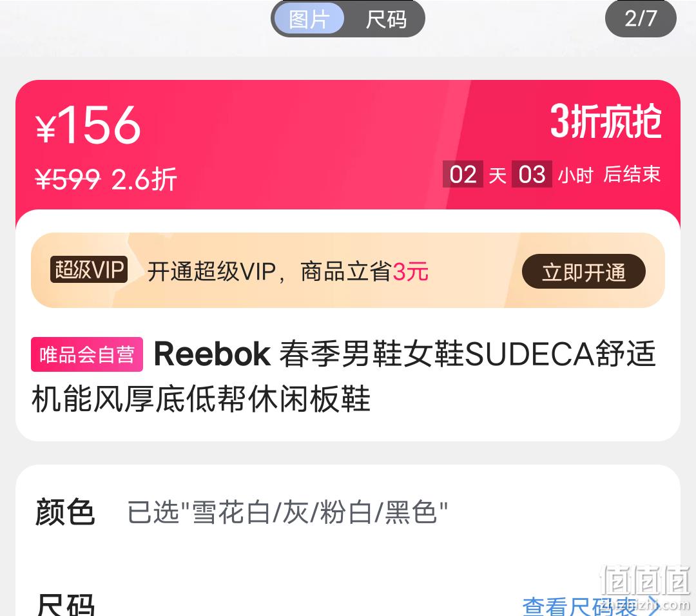Click the 03 hours countdown box
The image size is (696, 616).
pos(532,174)
